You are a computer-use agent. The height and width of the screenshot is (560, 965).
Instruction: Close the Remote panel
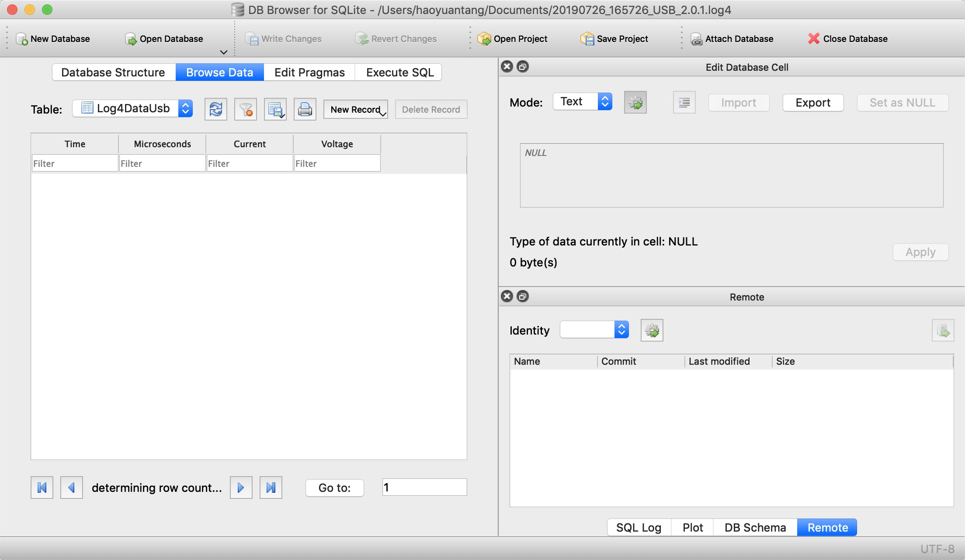[507, 296]
